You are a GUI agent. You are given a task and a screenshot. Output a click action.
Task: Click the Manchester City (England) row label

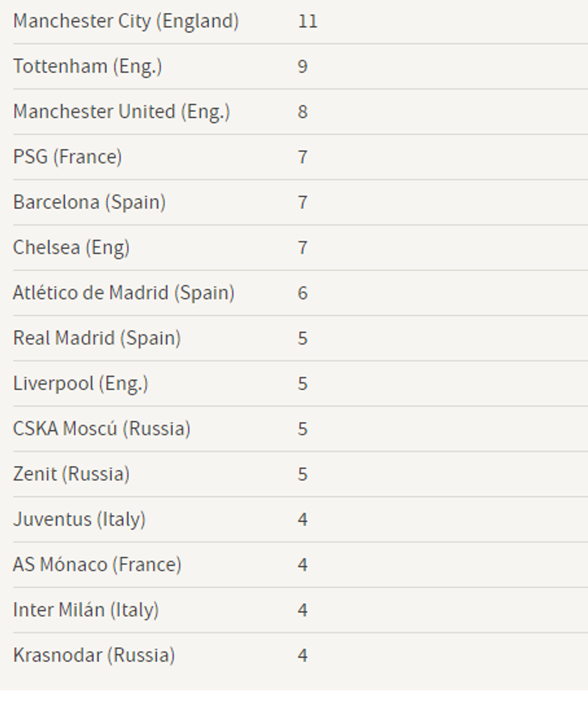(126, 22)
